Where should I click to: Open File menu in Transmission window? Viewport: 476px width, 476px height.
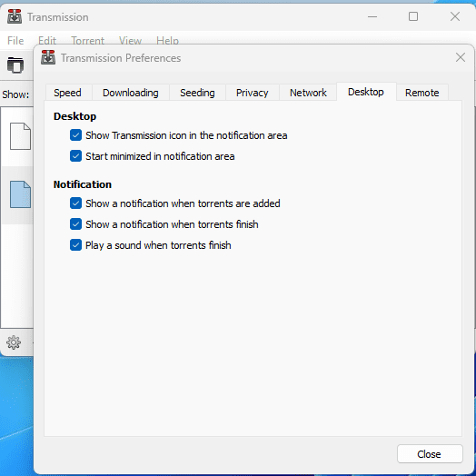[15, 40]
